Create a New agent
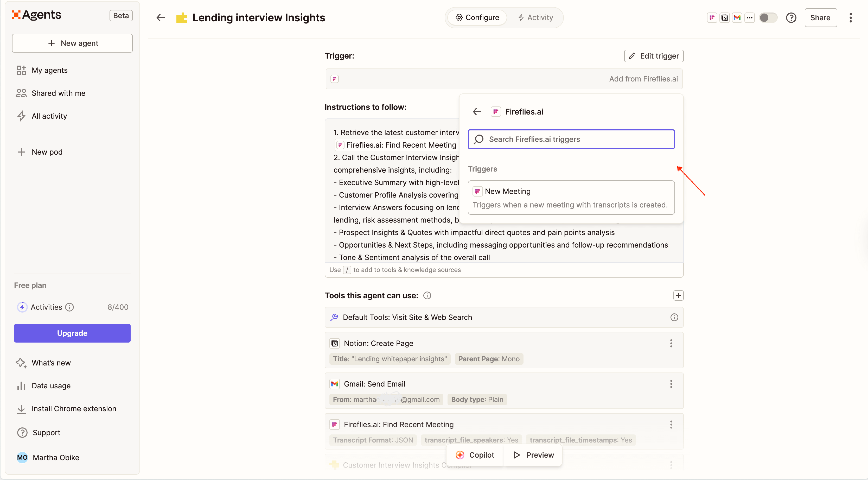The height and width of the screenshot is (480, 868). point(72,43)
